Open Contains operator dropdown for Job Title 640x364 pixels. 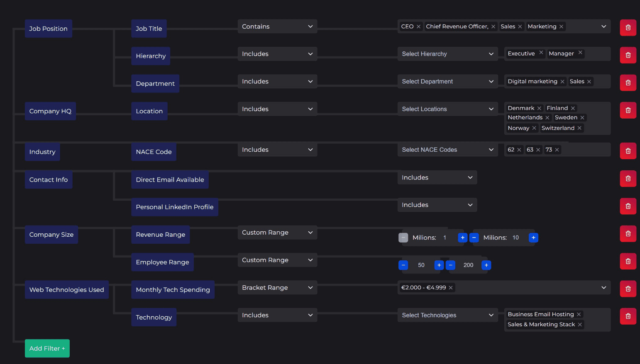click(x=277, y=27)
